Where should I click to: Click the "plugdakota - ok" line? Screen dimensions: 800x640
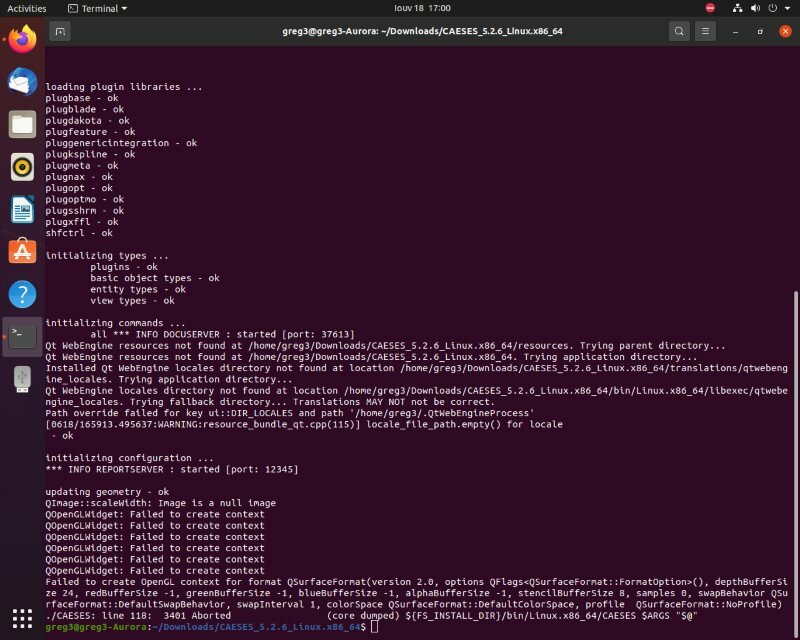point(87,120)
